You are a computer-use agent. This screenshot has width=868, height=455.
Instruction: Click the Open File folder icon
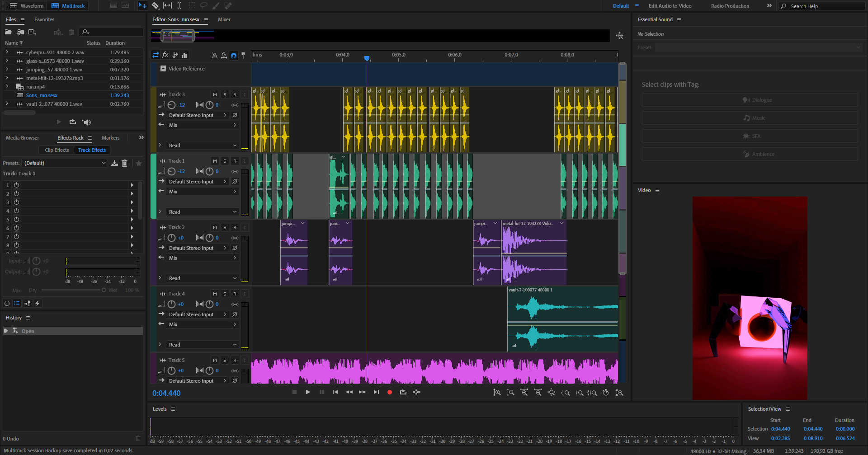8,32
